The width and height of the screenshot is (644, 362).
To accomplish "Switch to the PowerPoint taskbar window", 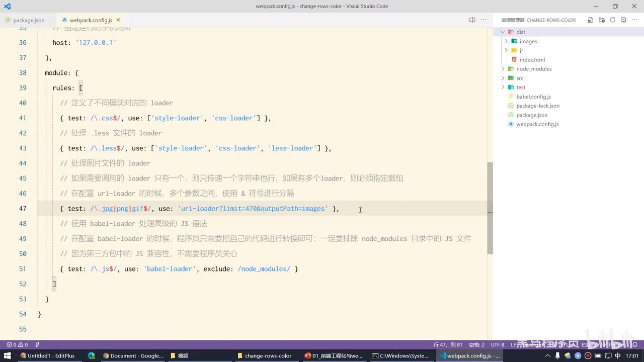I will (x=334, y=355).
